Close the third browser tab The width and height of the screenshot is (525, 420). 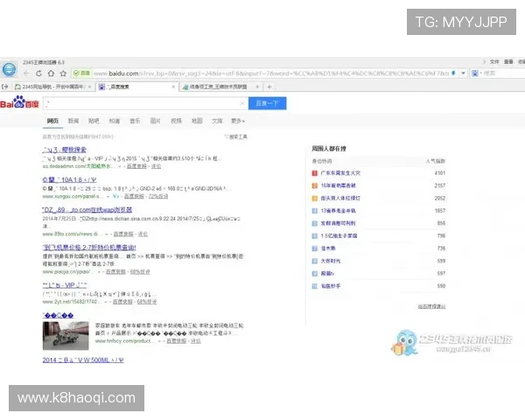[x=257, y=87]
